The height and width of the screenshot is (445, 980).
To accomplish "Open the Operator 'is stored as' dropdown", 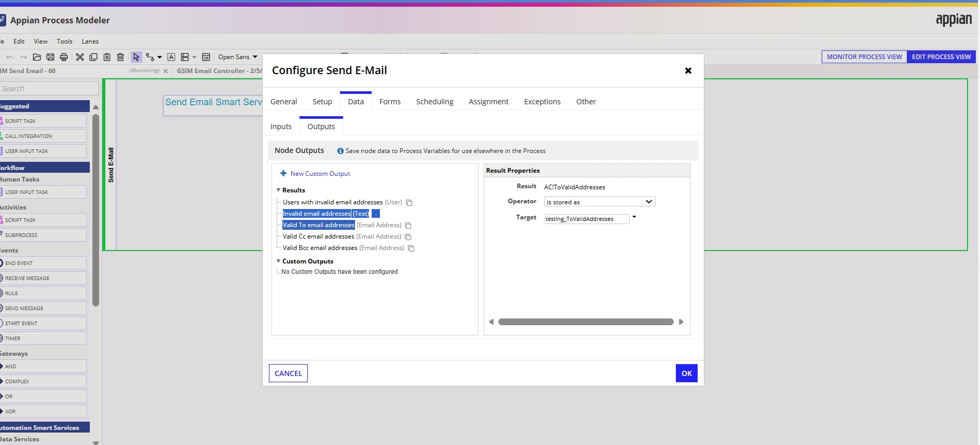I will pos(600,202).
